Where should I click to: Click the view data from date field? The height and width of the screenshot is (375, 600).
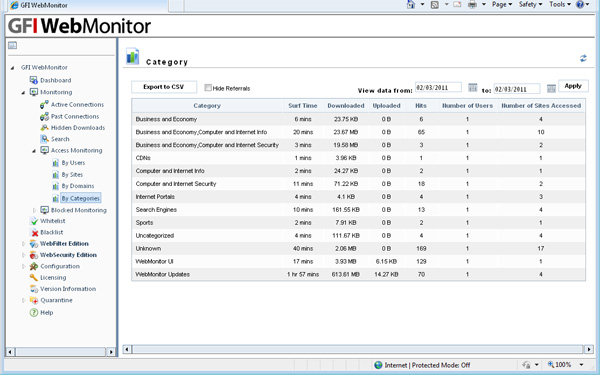(x=438, y=88)
